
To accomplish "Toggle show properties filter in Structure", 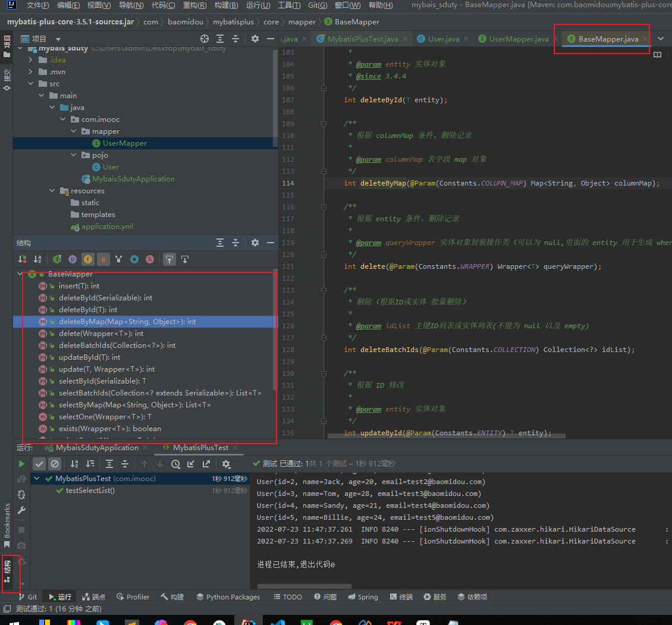I will click(x=73, y=259).
